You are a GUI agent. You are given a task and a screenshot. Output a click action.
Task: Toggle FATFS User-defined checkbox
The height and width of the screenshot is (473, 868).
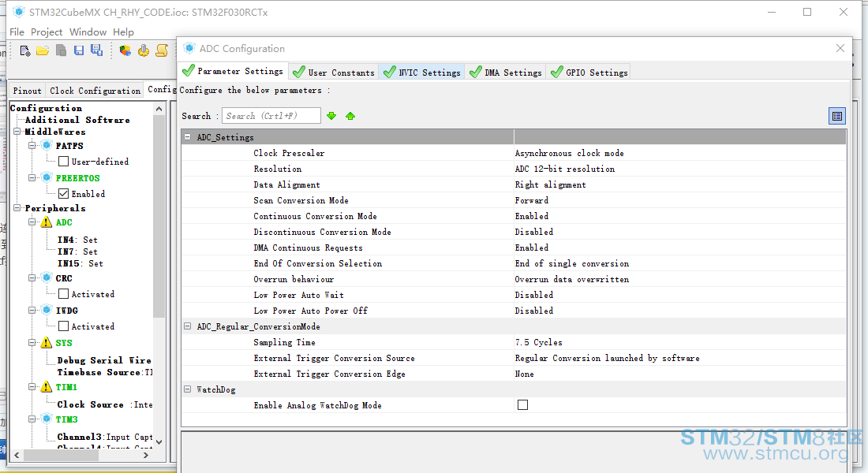[x=64, y=161]
